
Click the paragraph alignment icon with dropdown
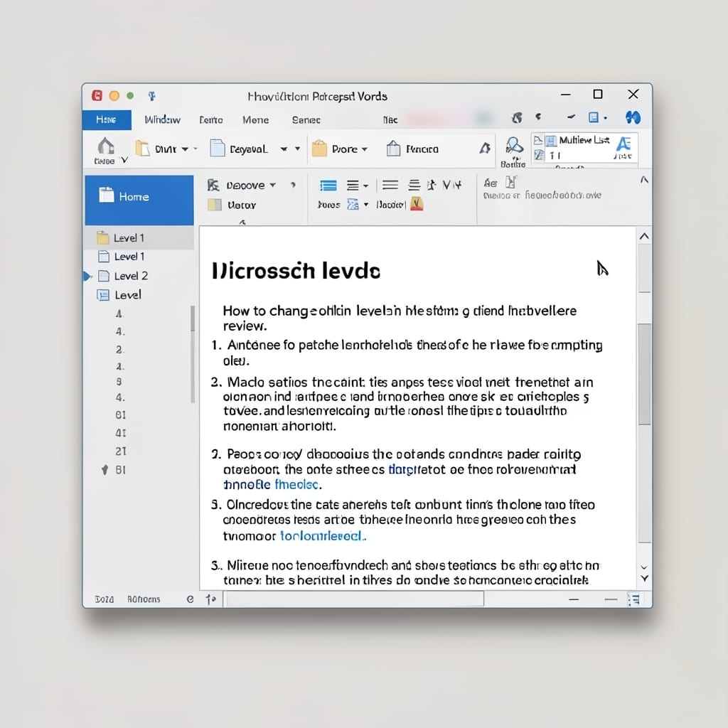pyautogui.click(x=353, y=186)
